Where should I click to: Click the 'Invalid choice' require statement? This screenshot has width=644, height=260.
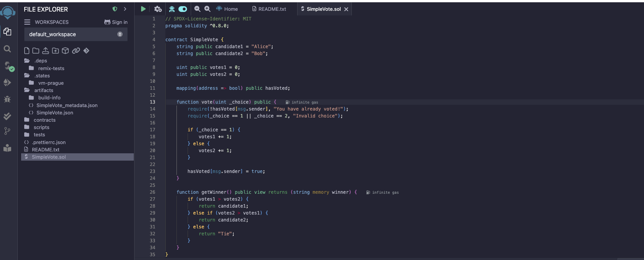pyautogui.click(x=265, y=116)
